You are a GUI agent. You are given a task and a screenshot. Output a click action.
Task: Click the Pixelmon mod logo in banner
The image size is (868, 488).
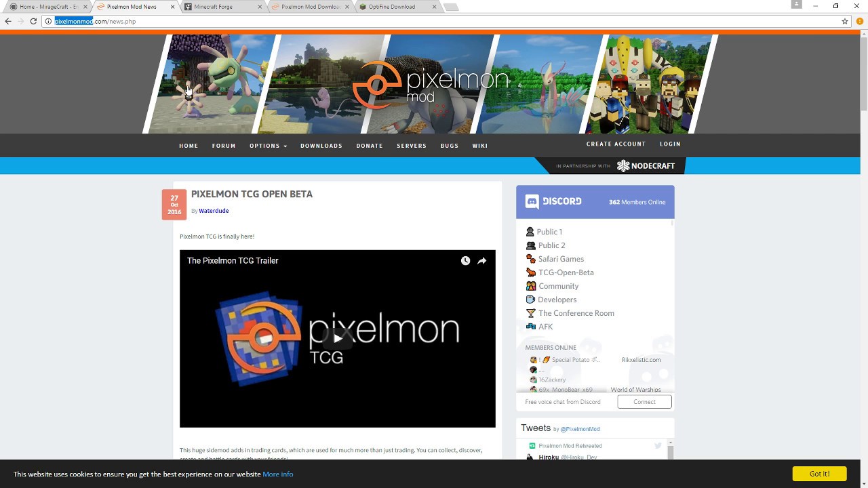pos(431,85)
